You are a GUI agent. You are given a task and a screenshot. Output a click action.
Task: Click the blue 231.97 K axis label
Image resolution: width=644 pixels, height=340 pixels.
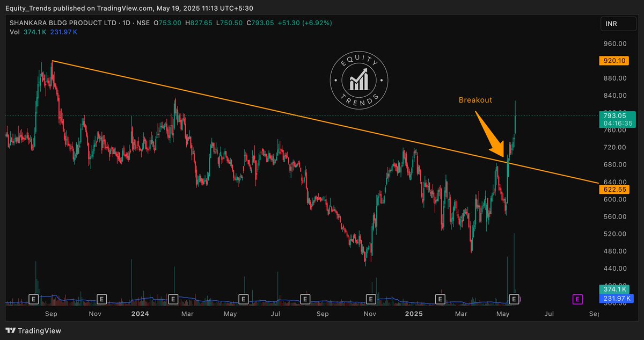pos(617,298)
